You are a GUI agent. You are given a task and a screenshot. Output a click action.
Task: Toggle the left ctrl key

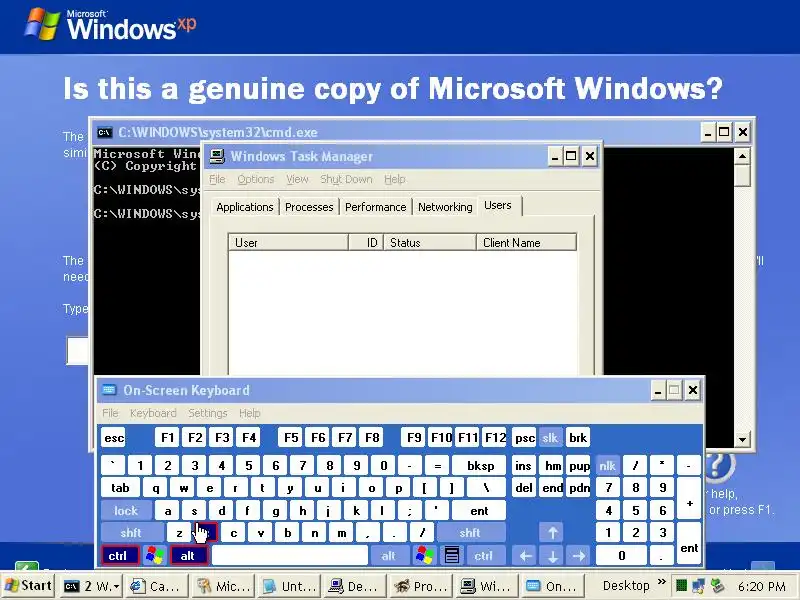tap(119, 555)
